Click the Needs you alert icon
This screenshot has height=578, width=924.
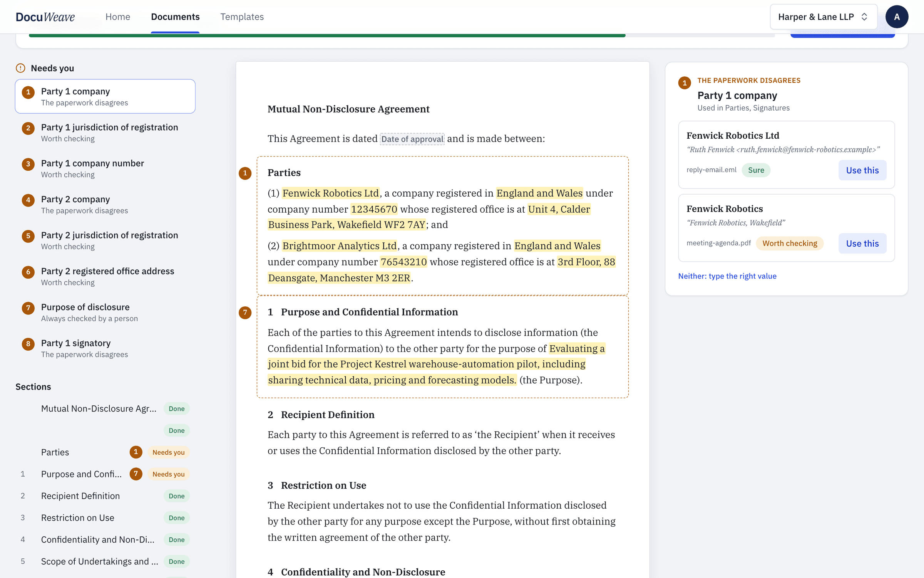pyautogui.click(x=20, y=68)
